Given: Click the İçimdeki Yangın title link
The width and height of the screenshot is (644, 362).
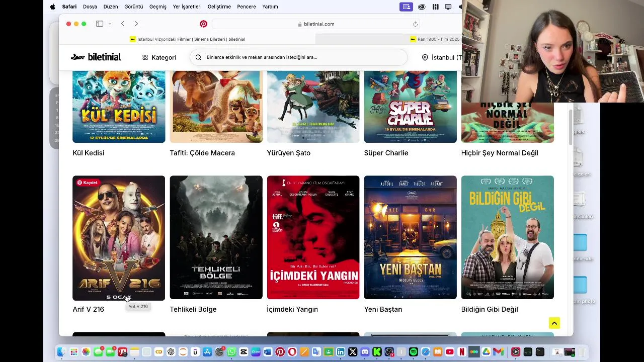Looking at the screenshot, I should 292,309.
